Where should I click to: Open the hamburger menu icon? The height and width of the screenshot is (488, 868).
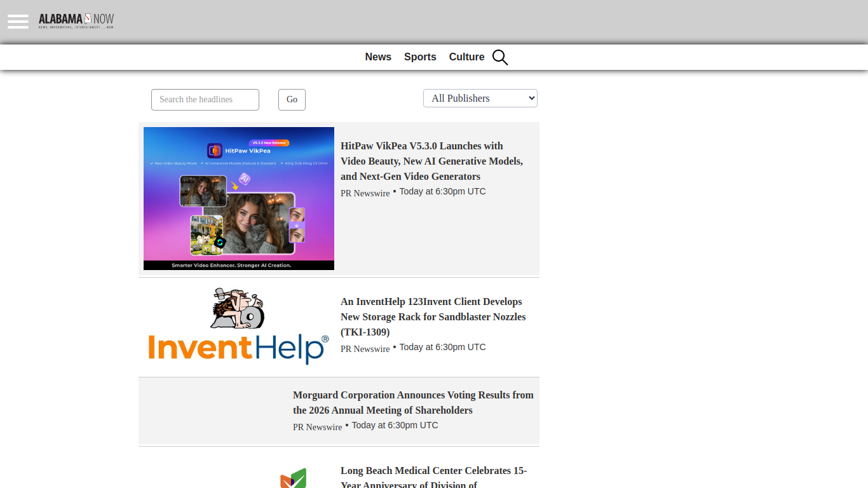[18, 22]
